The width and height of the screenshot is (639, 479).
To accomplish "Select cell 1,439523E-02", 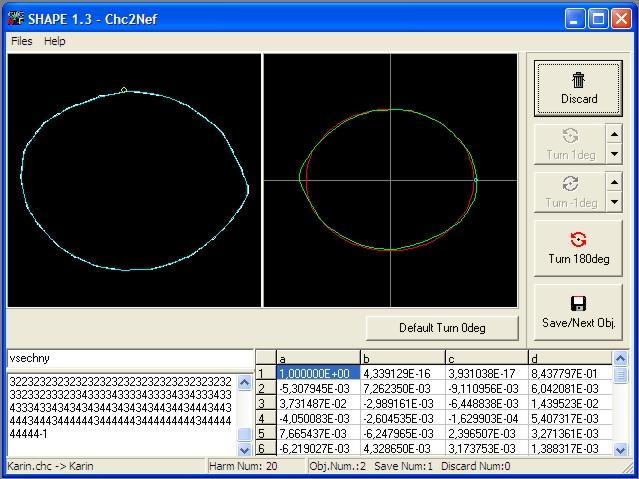I will click(x=571, y=404).
